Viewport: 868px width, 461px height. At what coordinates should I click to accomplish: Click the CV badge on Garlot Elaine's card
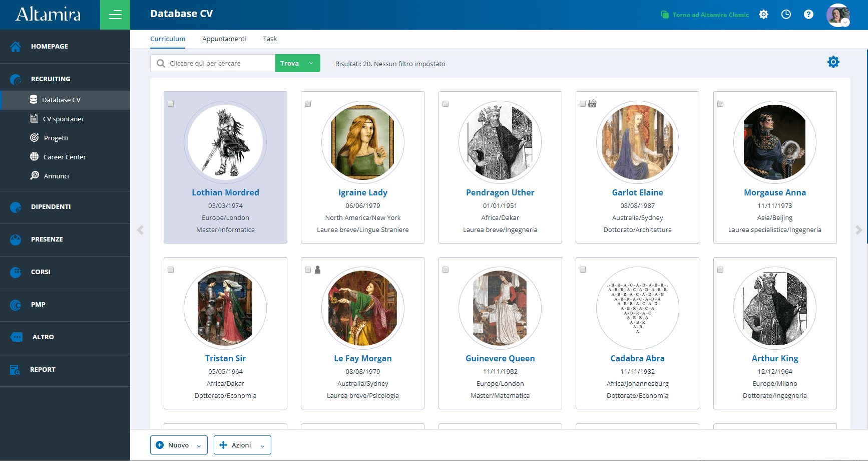593,103
